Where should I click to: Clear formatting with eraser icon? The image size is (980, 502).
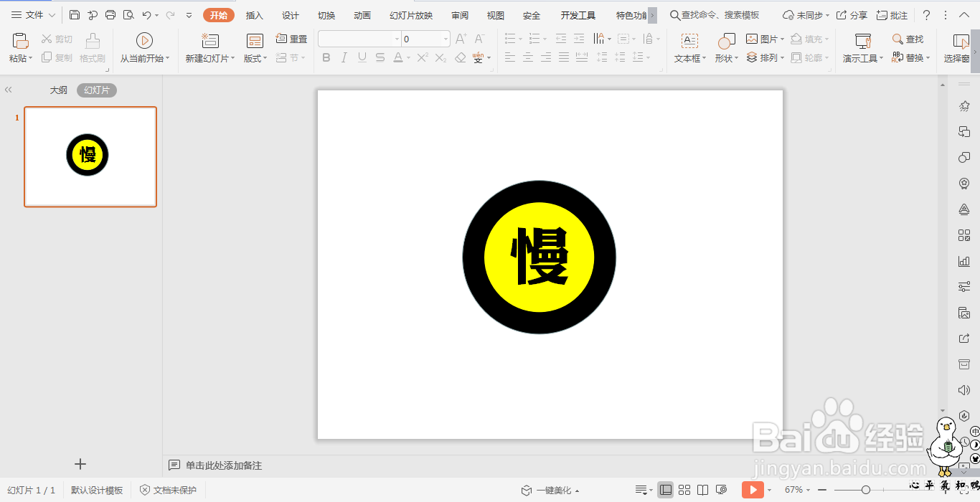(x=461, y=57)
